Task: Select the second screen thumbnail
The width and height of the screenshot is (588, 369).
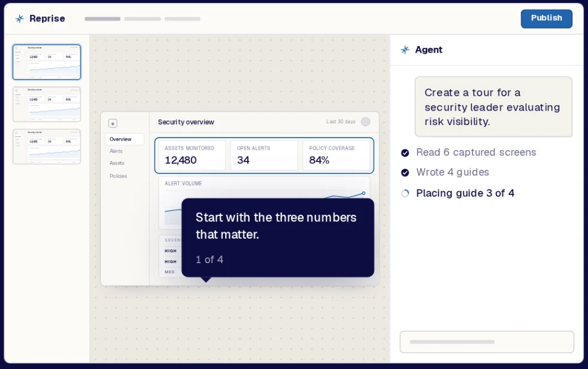Action: point(47,104)
